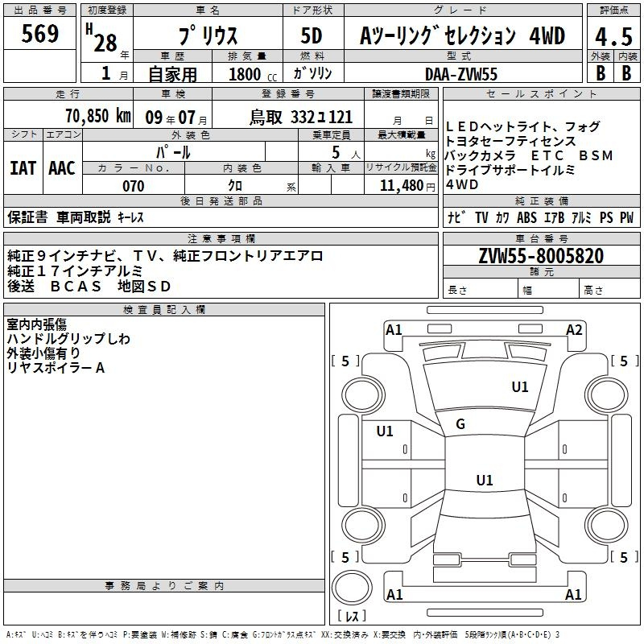
Task: Click G mark on the windshield
Action: coord(460,424)
